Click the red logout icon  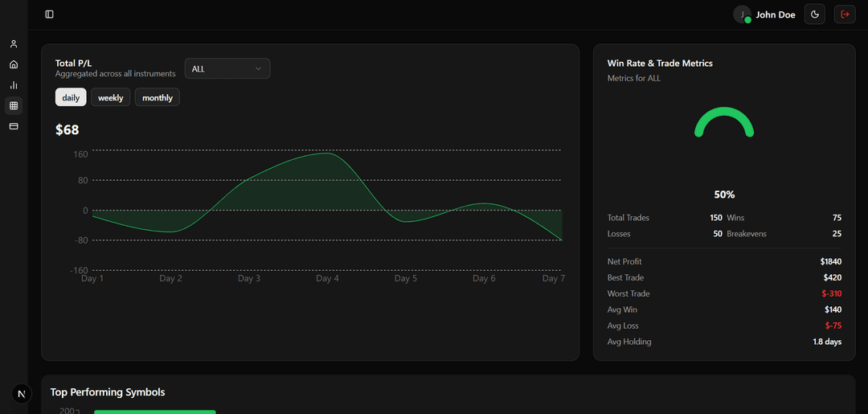845,14
